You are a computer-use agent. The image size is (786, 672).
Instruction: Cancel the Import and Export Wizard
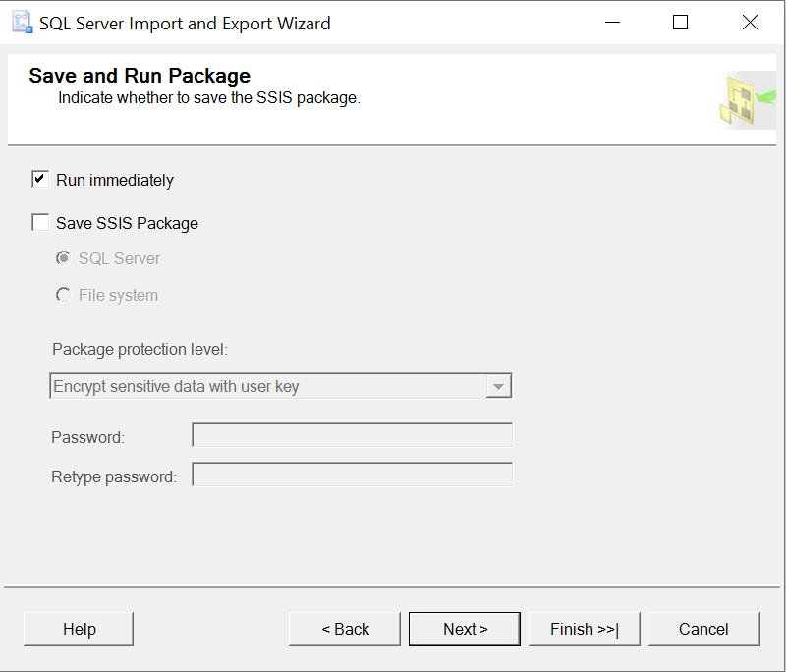(704, 629)
